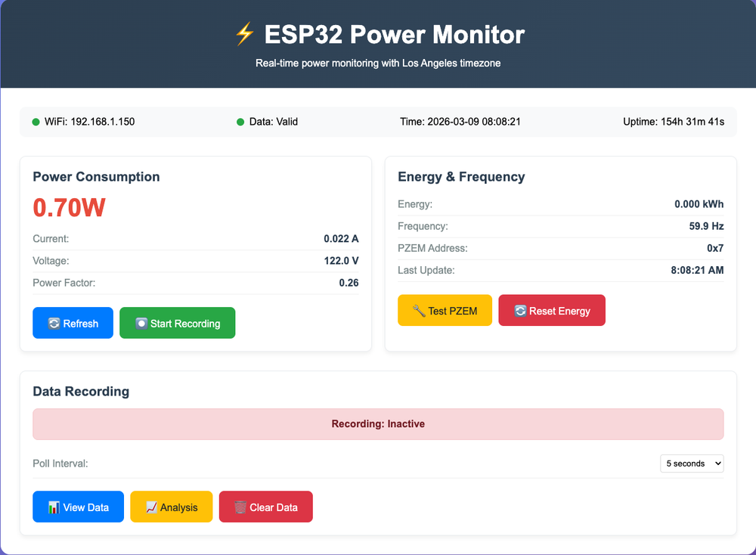Click the record icon on Start Recording
The width and height of the screenshot is (756, 555).
pos(141,323)
